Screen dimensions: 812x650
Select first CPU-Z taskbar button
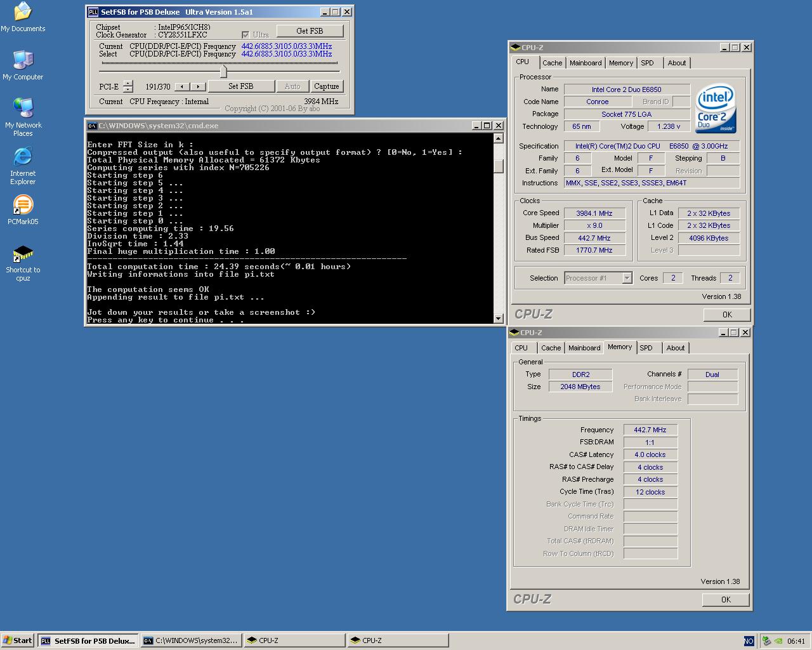(295, 640)
